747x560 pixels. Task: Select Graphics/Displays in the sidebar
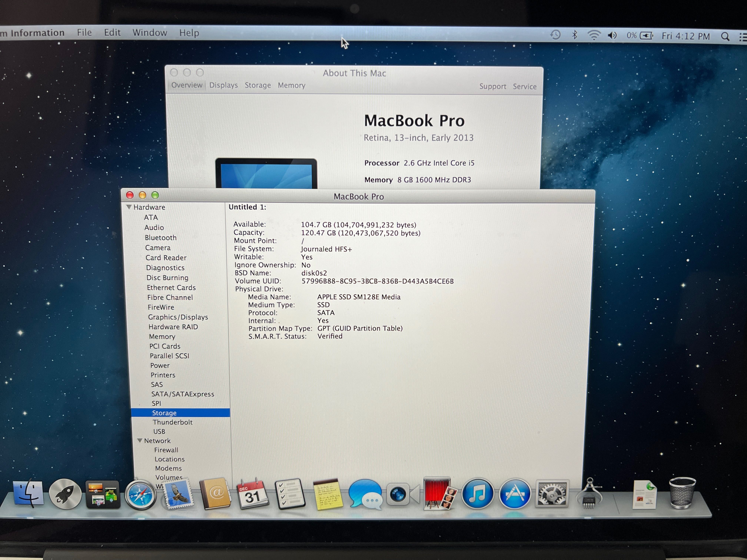tap(178, 317)
